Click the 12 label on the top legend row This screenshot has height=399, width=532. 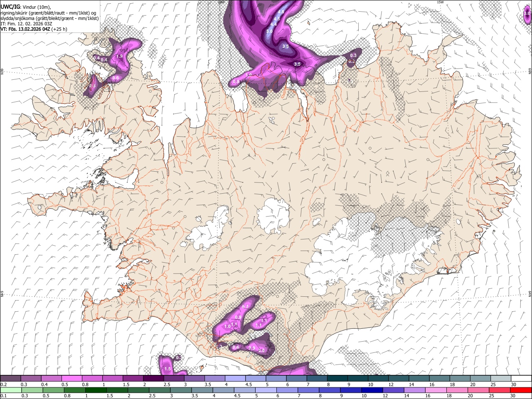coord(391,384)
